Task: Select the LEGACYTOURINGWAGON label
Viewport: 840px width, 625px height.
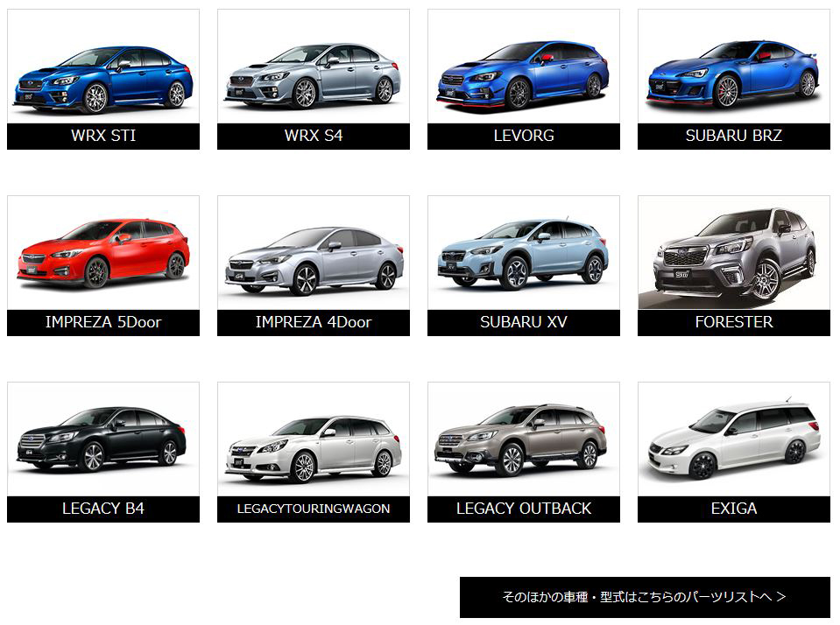Action: [x=314, y=509]
